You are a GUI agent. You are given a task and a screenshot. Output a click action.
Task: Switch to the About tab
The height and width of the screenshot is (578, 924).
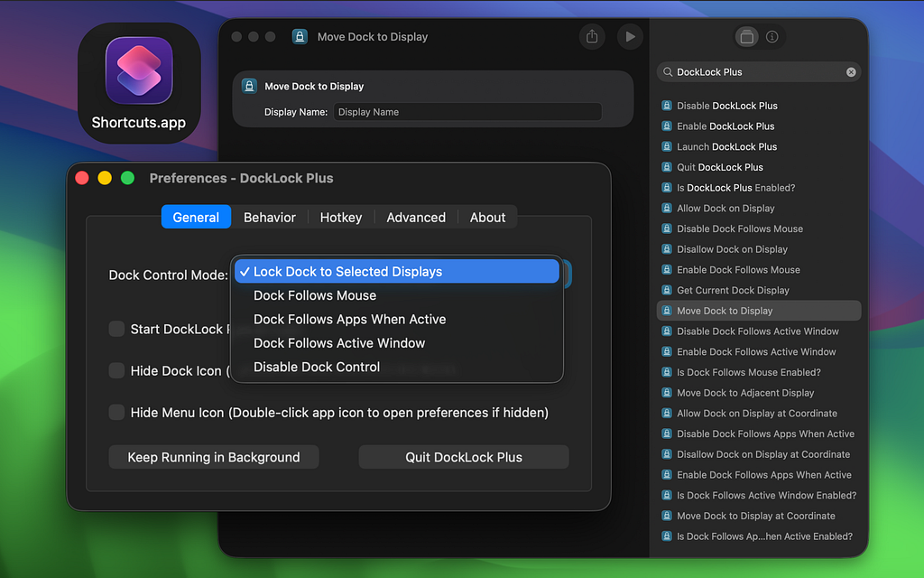(x=487, y=217)
